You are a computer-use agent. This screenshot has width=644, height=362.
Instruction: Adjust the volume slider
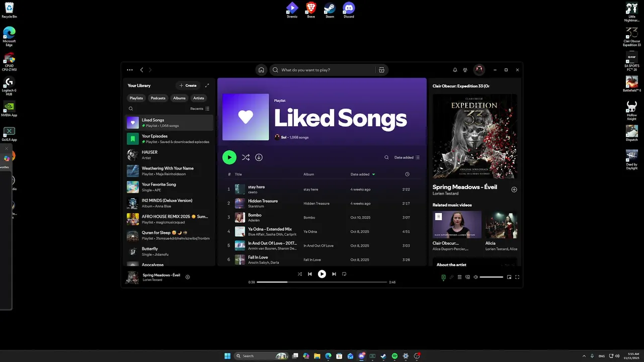(x=492, y=277)
